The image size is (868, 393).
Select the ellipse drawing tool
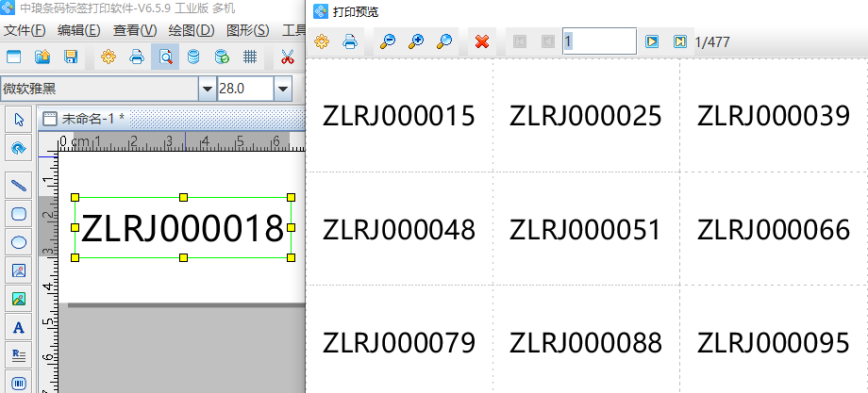point(18,242)
